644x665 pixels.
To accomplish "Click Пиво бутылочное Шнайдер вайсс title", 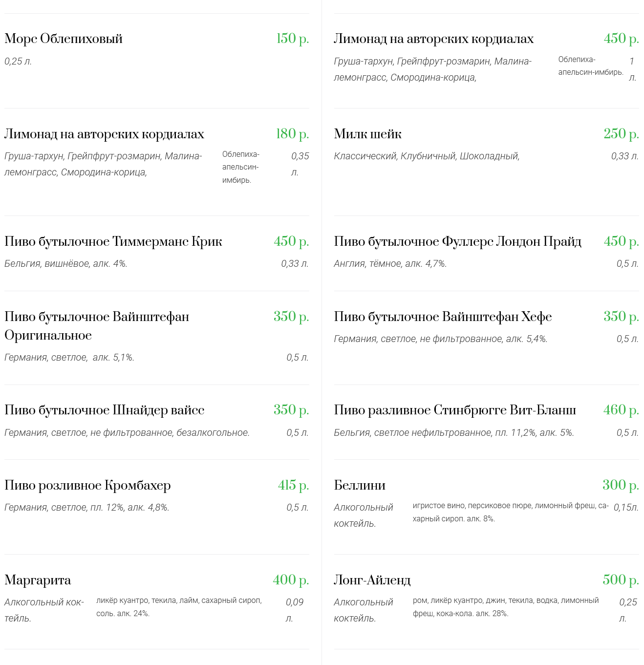I will pyautogui.click(x=104, y=410).
